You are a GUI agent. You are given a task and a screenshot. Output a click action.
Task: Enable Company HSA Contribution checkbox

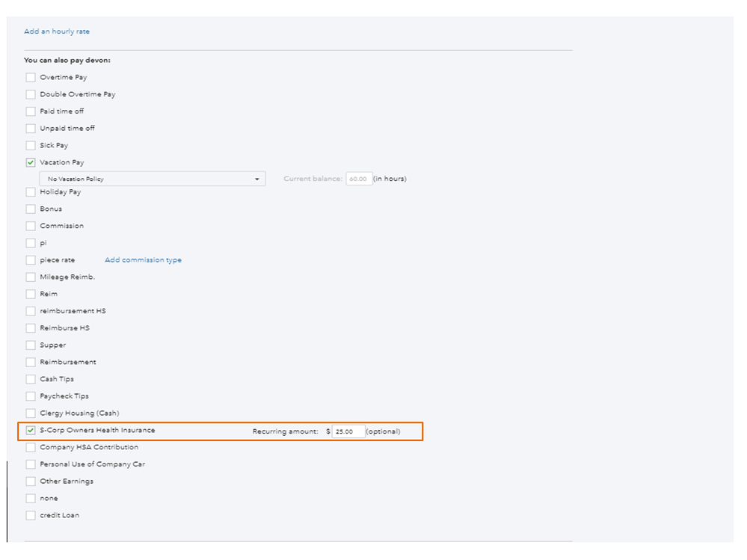pos(31,448)
